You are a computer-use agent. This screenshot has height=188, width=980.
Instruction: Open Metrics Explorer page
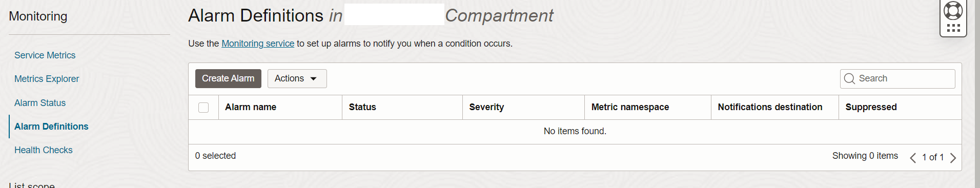pyautogui.click(x=47, y=79)
